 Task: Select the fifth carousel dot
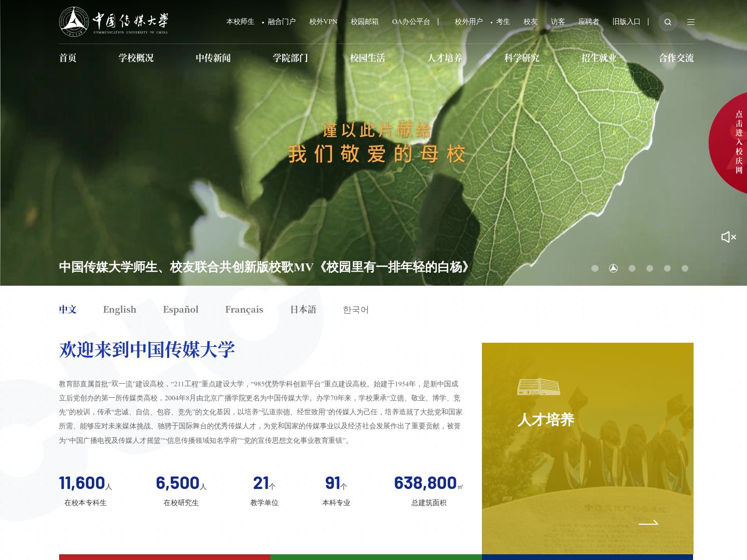point(667,268)
